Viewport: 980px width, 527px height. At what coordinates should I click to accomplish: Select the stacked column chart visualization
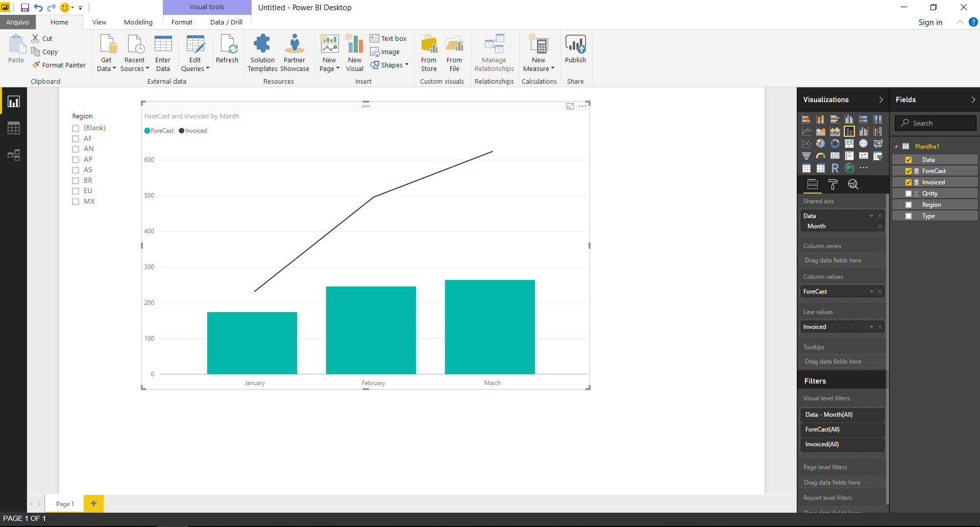[821, 119]
